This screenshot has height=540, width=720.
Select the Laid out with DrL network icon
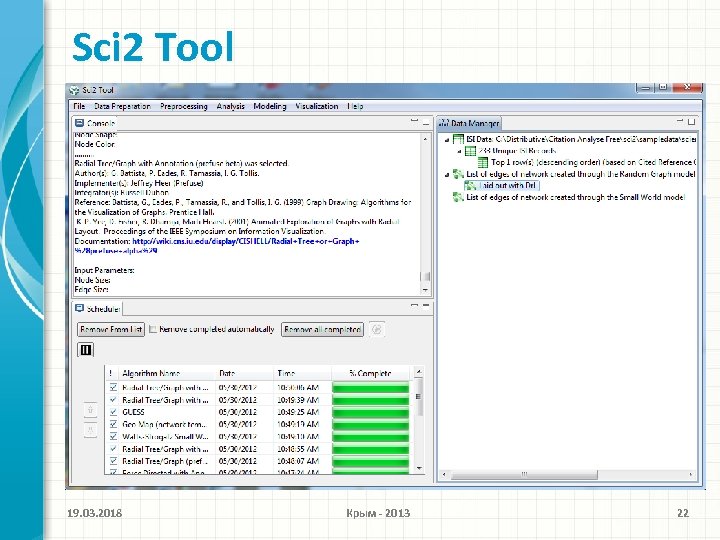(470, 186)
